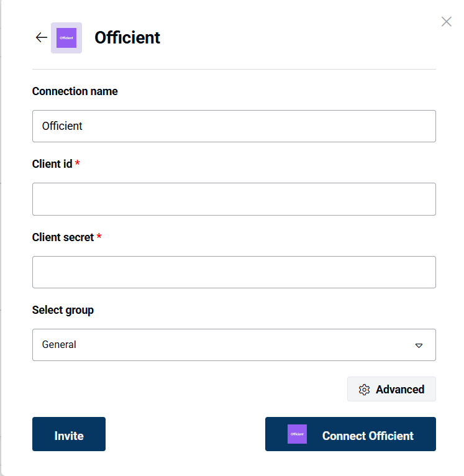Click the Connection name label
The width and height of the screenshot is (464, 476).
[x=75, y=91]
